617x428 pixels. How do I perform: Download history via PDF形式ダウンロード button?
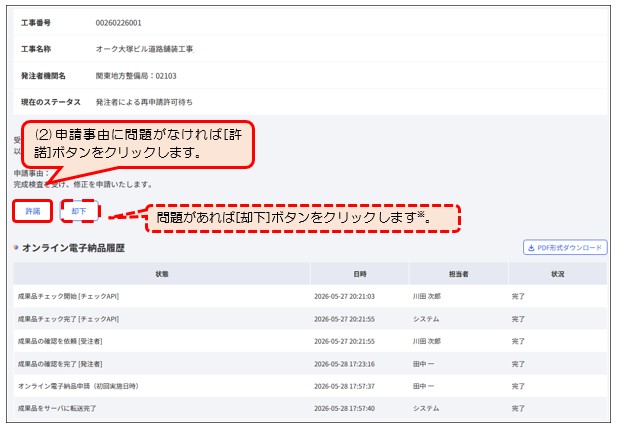(565, 247)
